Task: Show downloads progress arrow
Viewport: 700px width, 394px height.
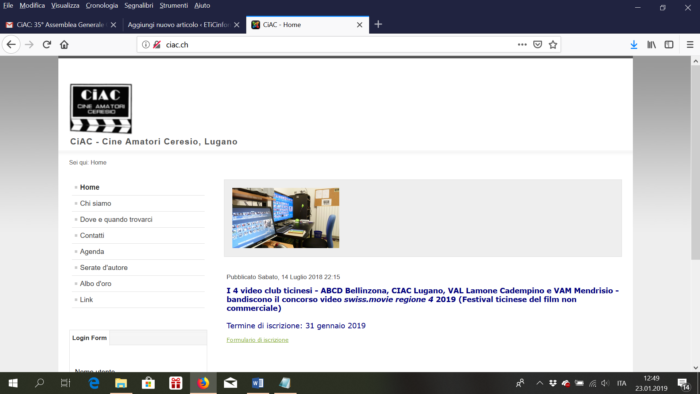Action: pyautogui.click(x=634, y=45)
